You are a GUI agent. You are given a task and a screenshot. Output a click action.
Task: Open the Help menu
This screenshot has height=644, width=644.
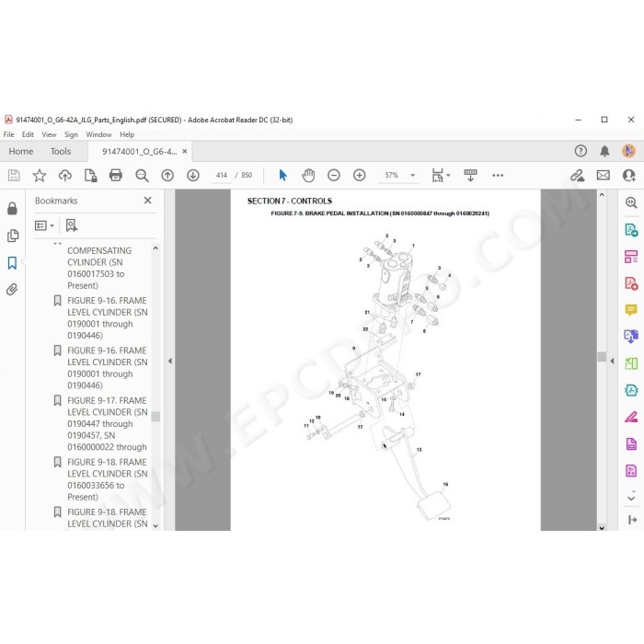coord(127,134)
